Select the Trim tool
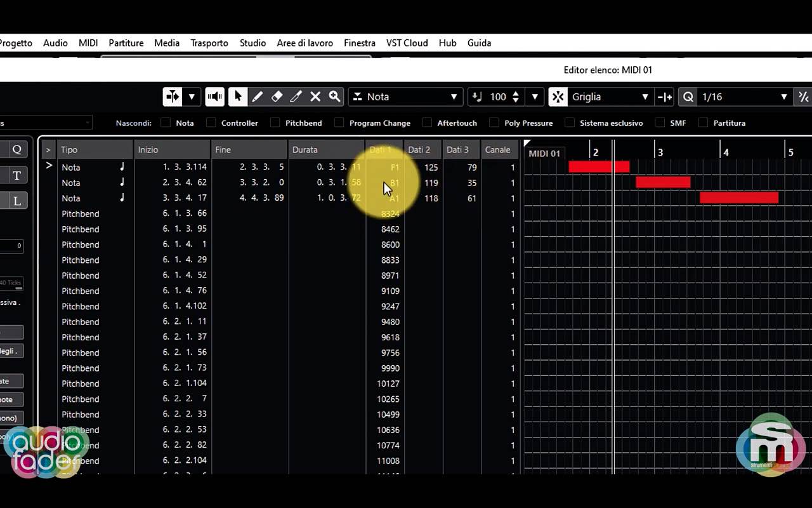The height and width of the screenshot is (508, 812). coord(296,97)
